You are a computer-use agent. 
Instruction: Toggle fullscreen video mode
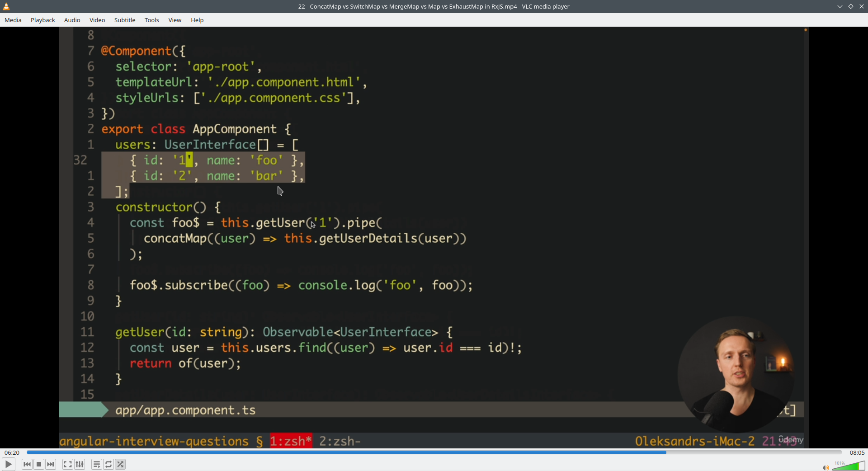click(x=68, y=464)
